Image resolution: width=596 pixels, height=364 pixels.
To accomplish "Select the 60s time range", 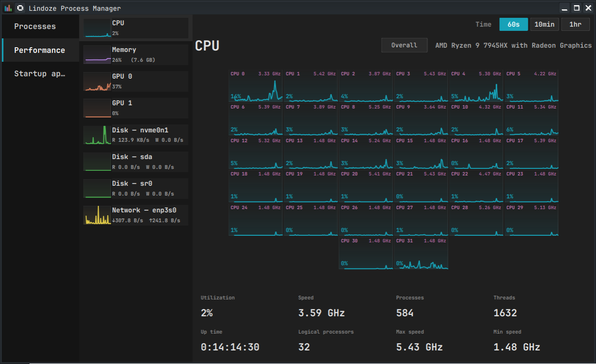I will (514, 24).
